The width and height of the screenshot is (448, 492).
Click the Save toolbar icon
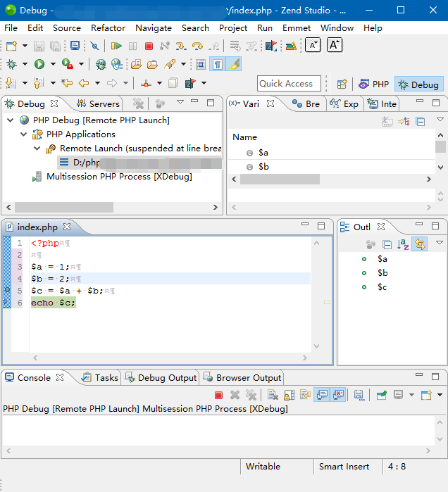pyautogui.click(x=39, y=46)
